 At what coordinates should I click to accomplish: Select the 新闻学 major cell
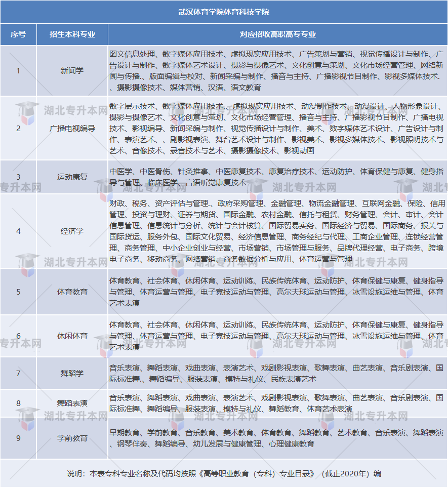[72, 71]
